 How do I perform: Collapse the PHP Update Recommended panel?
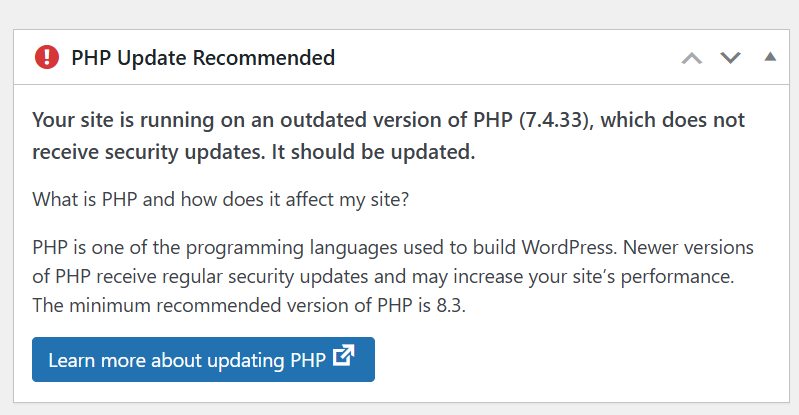coord(769,57)
